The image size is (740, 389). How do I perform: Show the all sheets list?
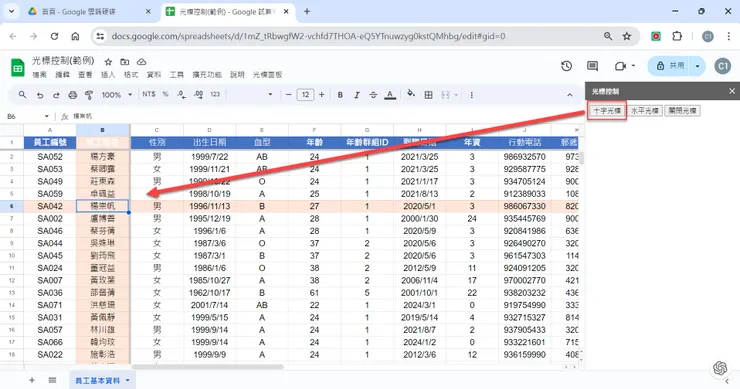tap(52, 380)
